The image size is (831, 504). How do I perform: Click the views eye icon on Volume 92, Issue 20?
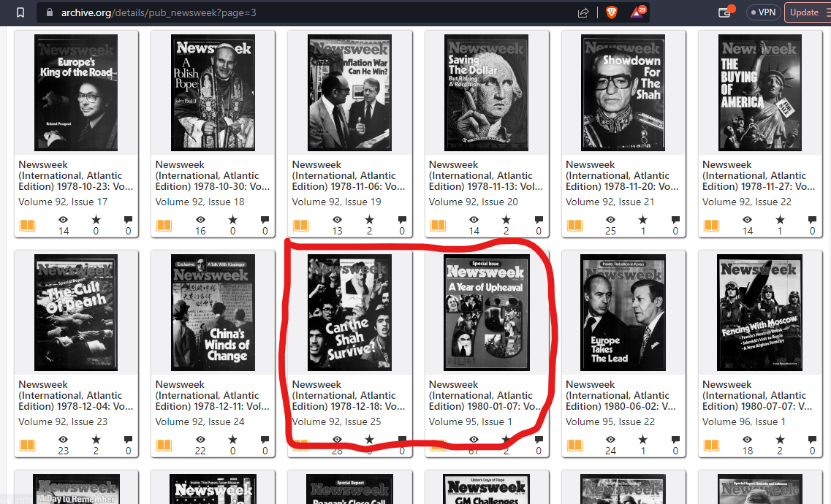(x=474, y=219)
